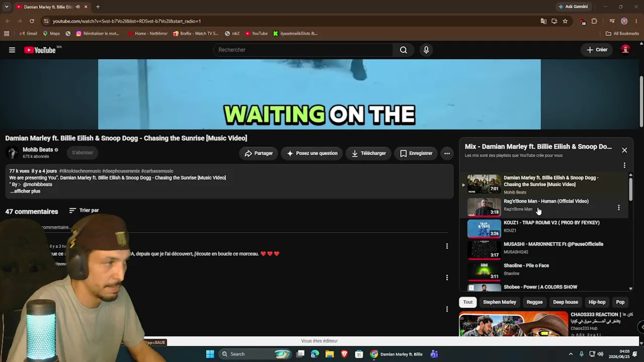Open the Mix playlist options menu
The width and height of the screenshot is (644, 362).
(624, 165)
